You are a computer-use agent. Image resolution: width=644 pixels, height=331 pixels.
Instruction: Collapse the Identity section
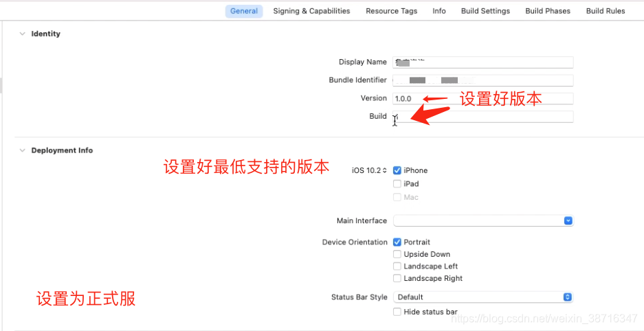(x=22, y=34)
